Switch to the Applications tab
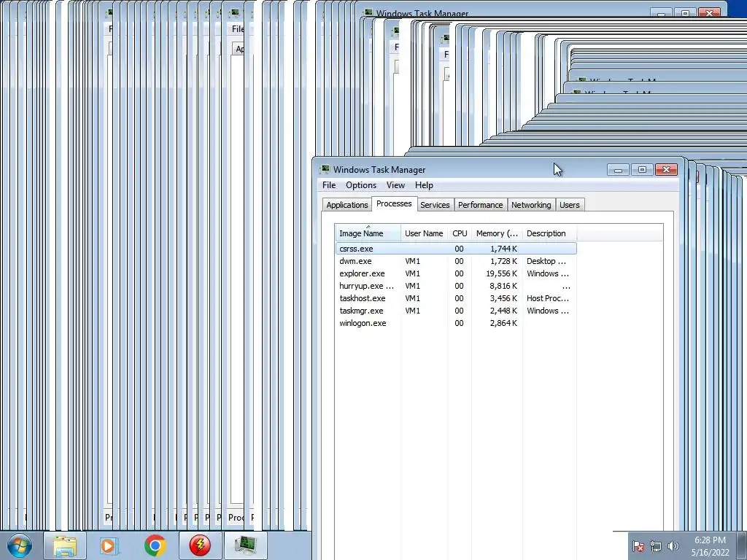Viewport: 747px width, 560px height. pos(347,205)
